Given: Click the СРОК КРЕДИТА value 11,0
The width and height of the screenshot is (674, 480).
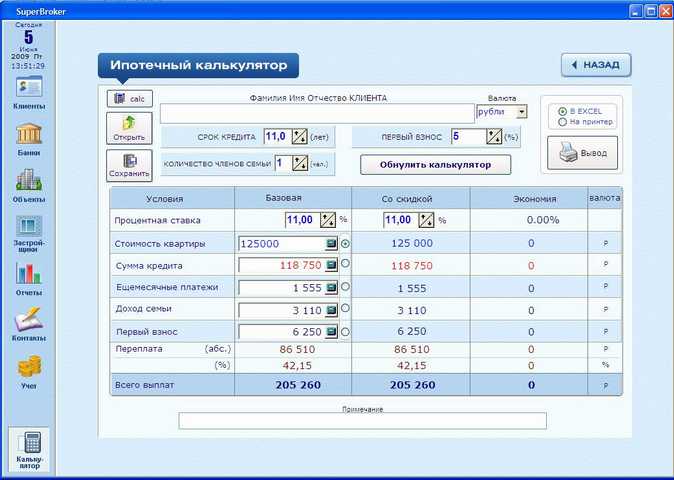Looking at the screenshot, I should point(278,137).
